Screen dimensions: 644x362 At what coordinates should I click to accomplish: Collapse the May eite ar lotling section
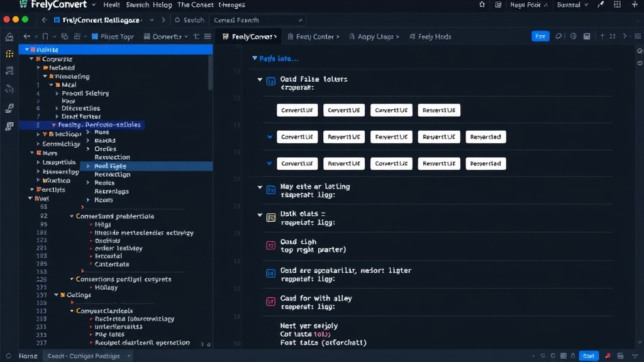pos(260,187)
